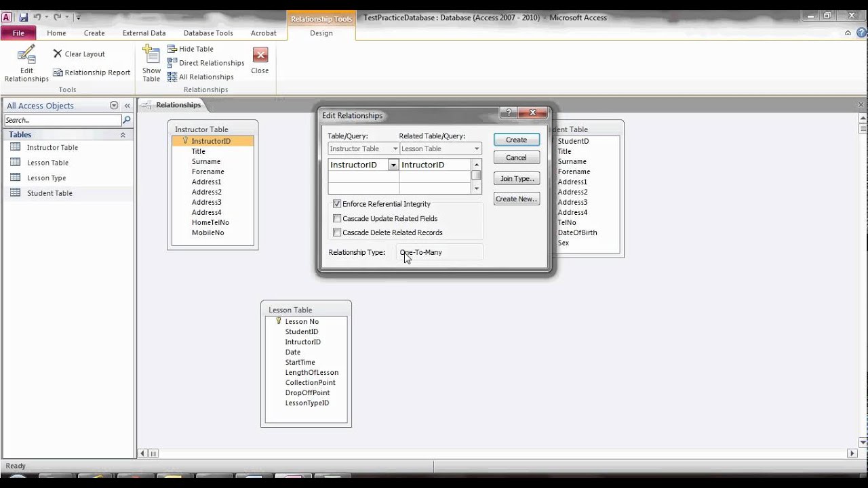Viewport: 868px width, 488px height.
Task: Click the Undo arrow in Quick Access
Action: pyautogui.click(x=38, y=17)
